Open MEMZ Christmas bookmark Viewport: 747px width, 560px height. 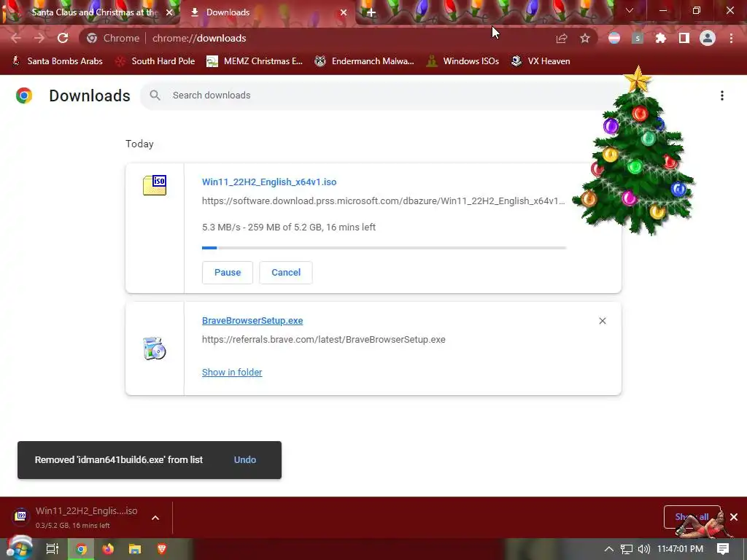[x=255, y=61]
